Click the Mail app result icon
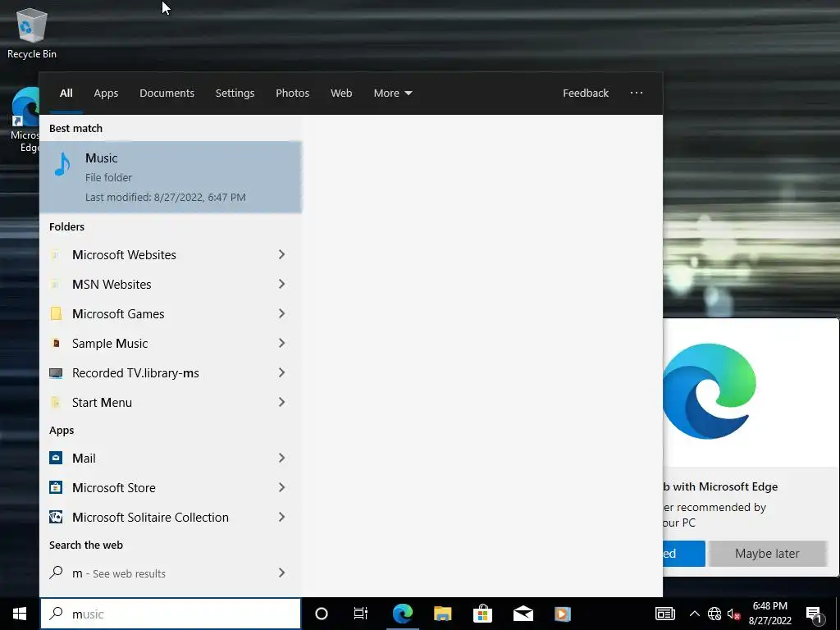This screenshot has width=840, height=630. coord(56,458)
